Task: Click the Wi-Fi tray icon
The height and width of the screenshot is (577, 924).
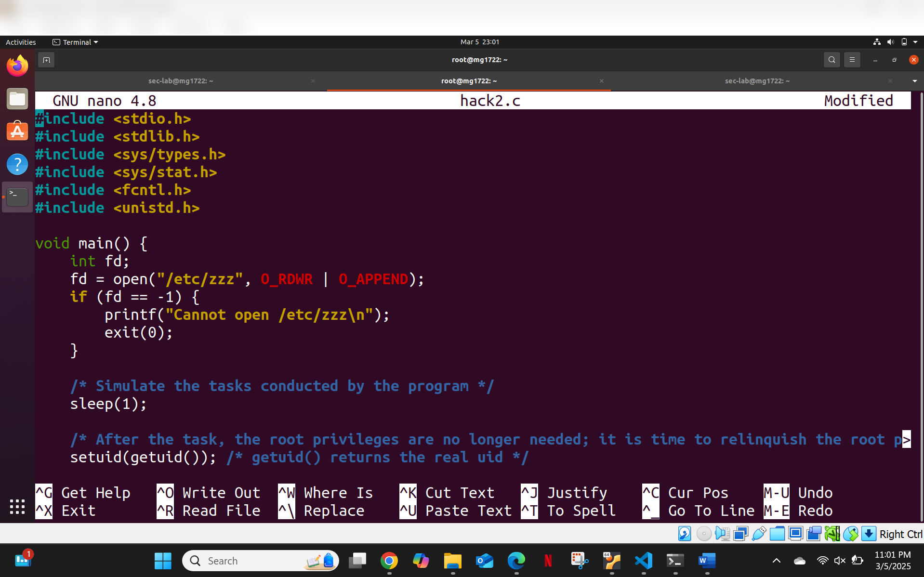Action: coord(822,561)
